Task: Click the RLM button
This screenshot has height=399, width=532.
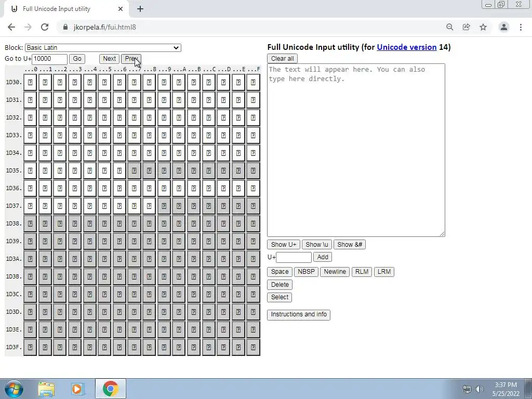Action: (362, 272)
